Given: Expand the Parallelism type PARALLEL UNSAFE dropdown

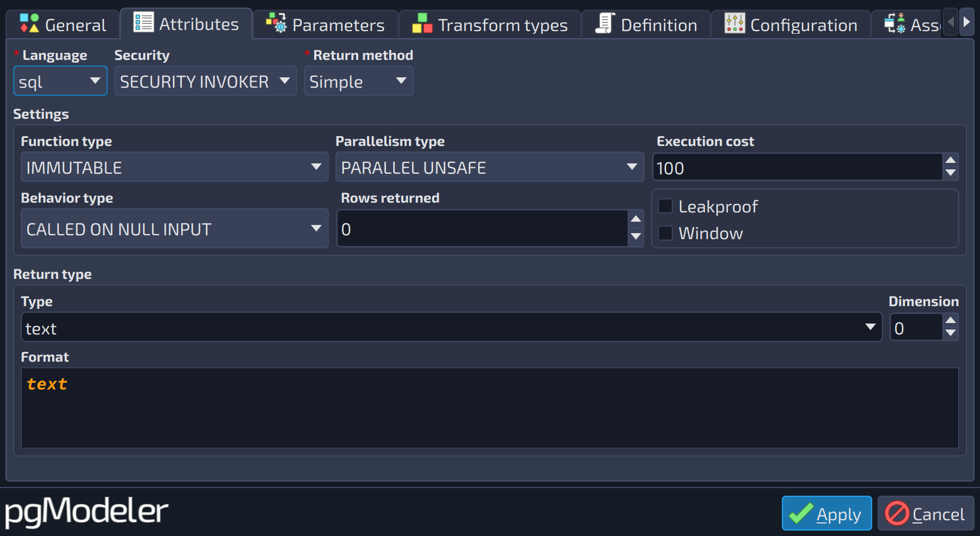Looking at the screenshot, I should click(x=489, y=167).
